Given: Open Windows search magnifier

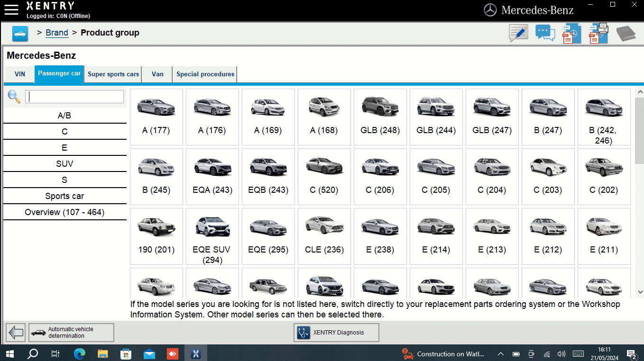Looking at the screenshot, I should point(33,353).
